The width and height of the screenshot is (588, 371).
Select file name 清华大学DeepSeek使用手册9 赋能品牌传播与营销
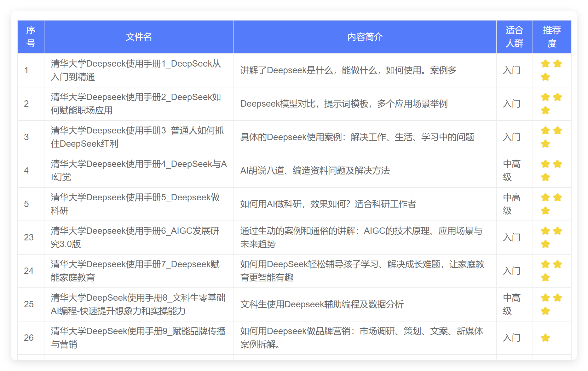tap(138, 338)
